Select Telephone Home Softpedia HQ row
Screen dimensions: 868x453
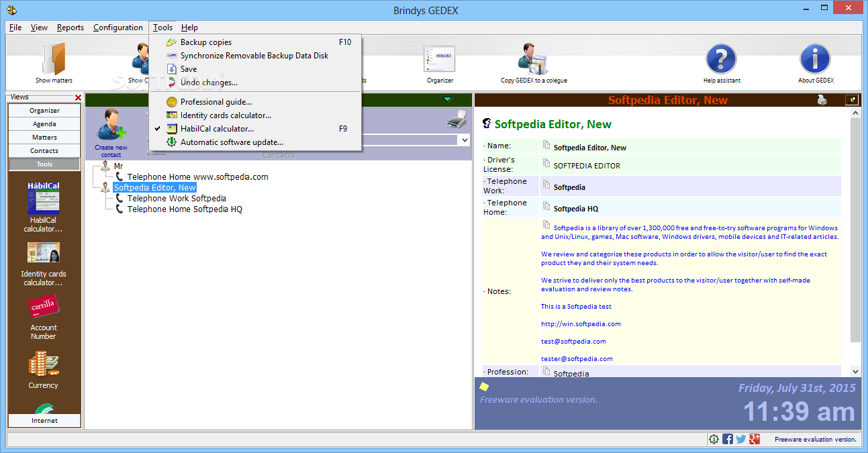185,209
